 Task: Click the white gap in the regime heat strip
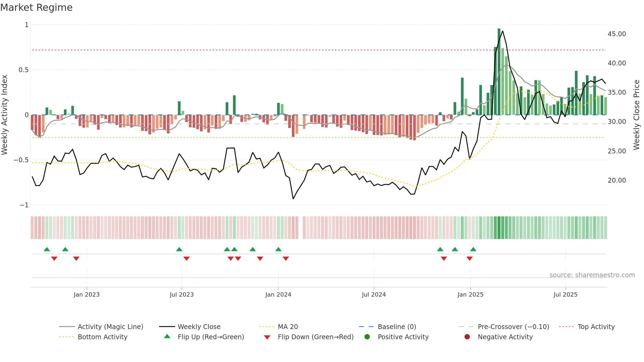[301, 228]
